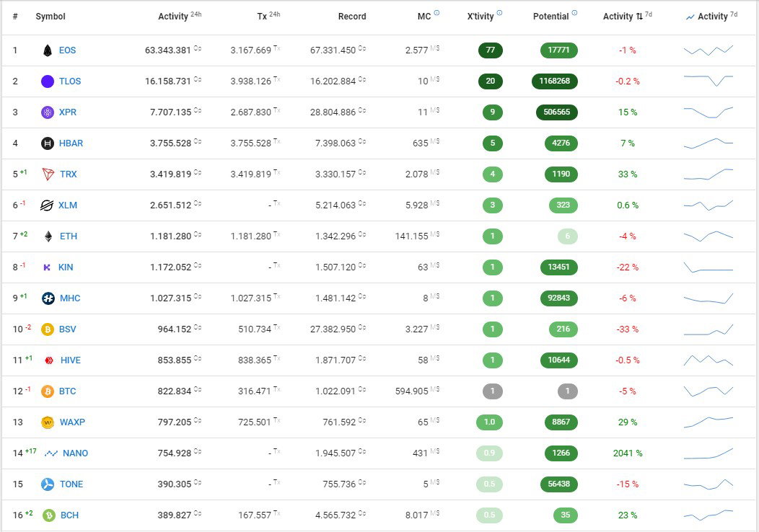Sort by the Symbol column header
The width and height of the screenshot is (759, 532).
pos(51,17)
